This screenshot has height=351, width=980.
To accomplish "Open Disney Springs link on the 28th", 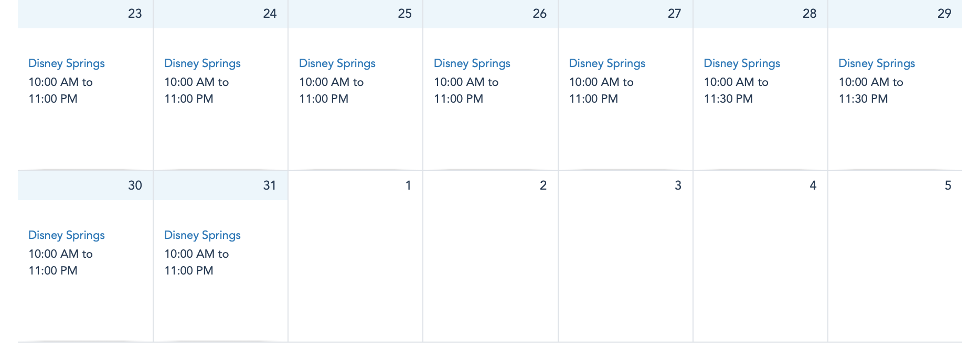I will pyautogui.click(x=742, y=63).
